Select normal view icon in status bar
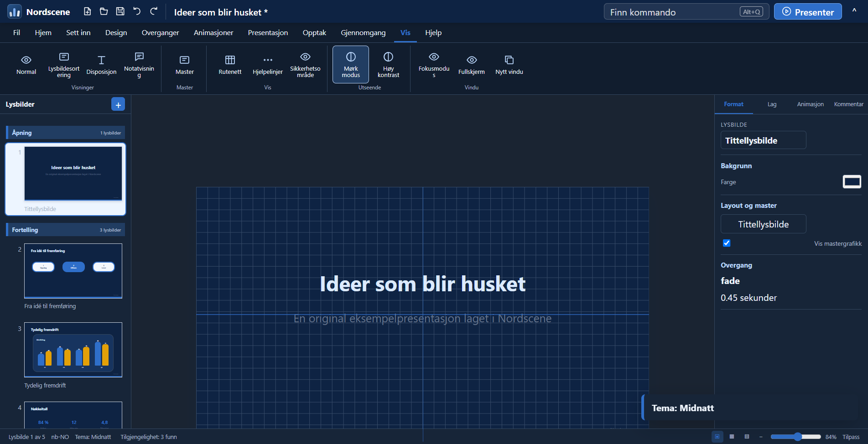 (717, 437)
